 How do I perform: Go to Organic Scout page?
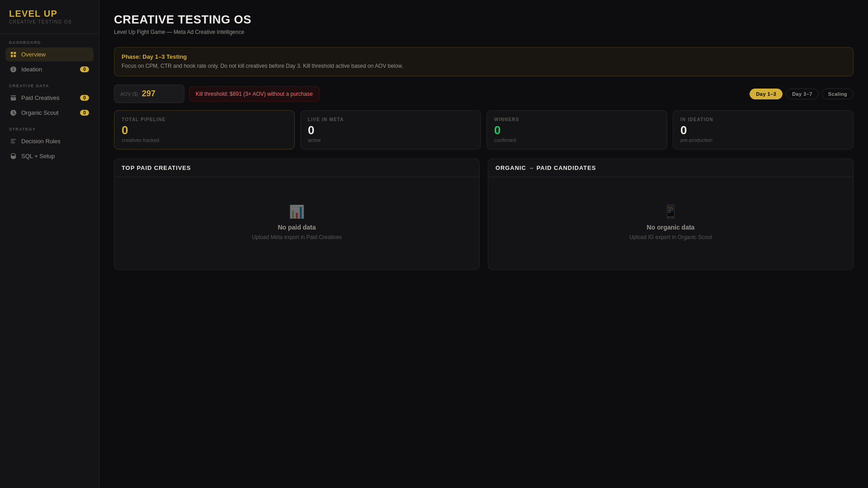(x=49, y=113)
